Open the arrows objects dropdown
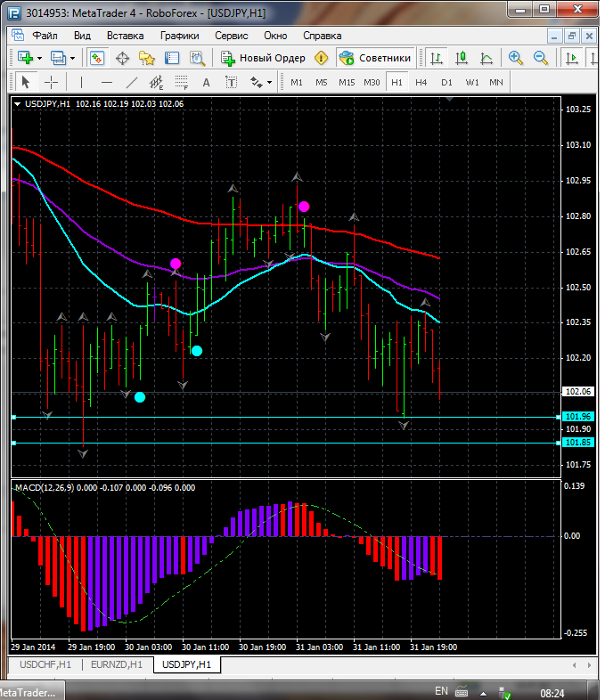The width and height of the screenshot is (605, 700). pos(269,82)
